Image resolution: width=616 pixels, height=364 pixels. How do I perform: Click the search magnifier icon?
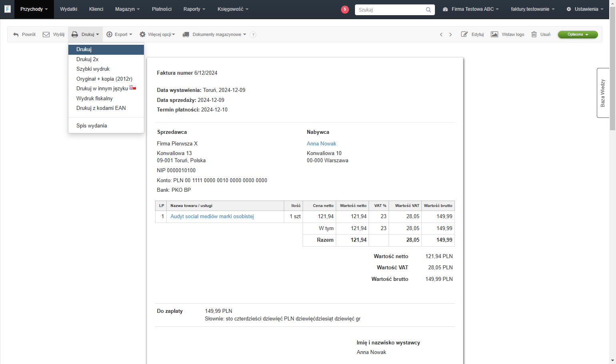point(429,10)
